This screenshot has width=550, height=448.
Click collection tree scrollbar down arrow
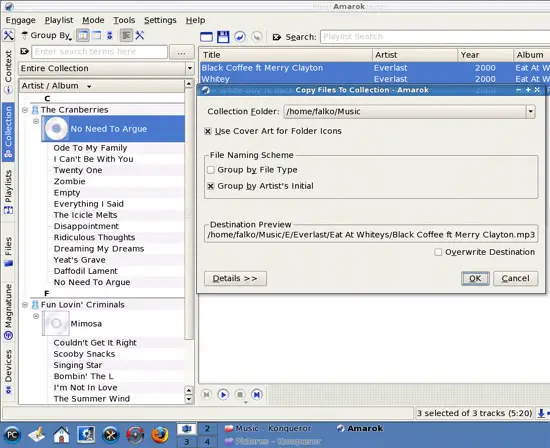tap(189, 399)
